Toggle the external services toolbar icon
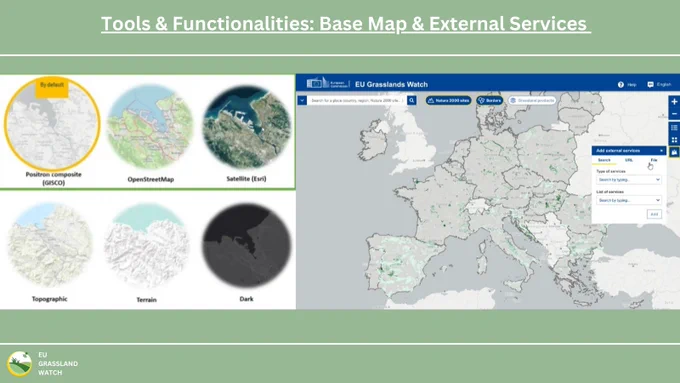 (x=674, y=152)
